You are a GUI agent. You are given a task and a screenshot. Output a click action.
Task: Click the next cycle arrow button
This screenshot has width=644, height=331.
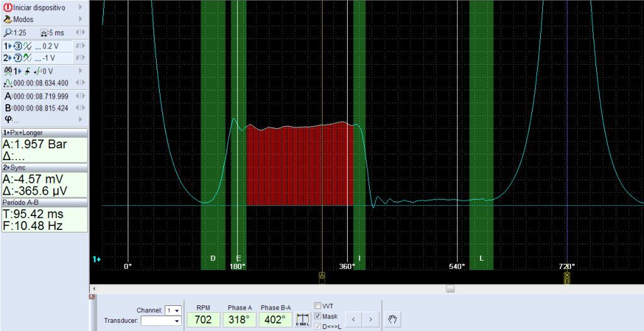click(x=370, y=320)
